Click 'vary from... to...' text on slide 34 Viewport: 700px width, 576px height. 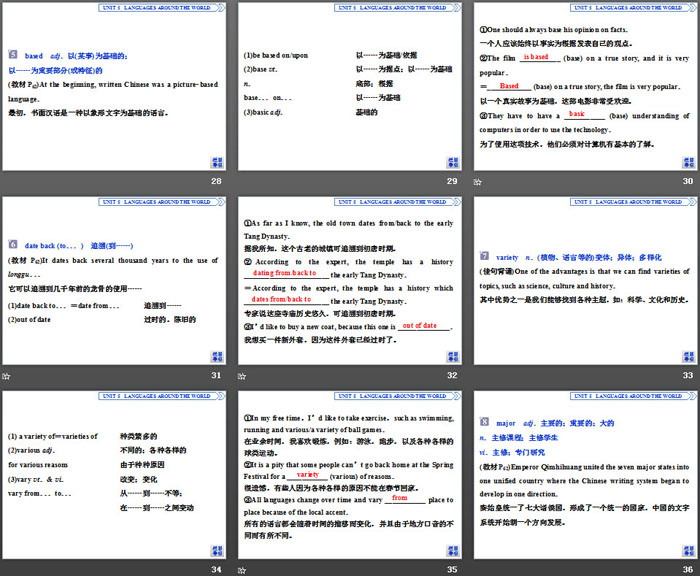tap(39, 493)
